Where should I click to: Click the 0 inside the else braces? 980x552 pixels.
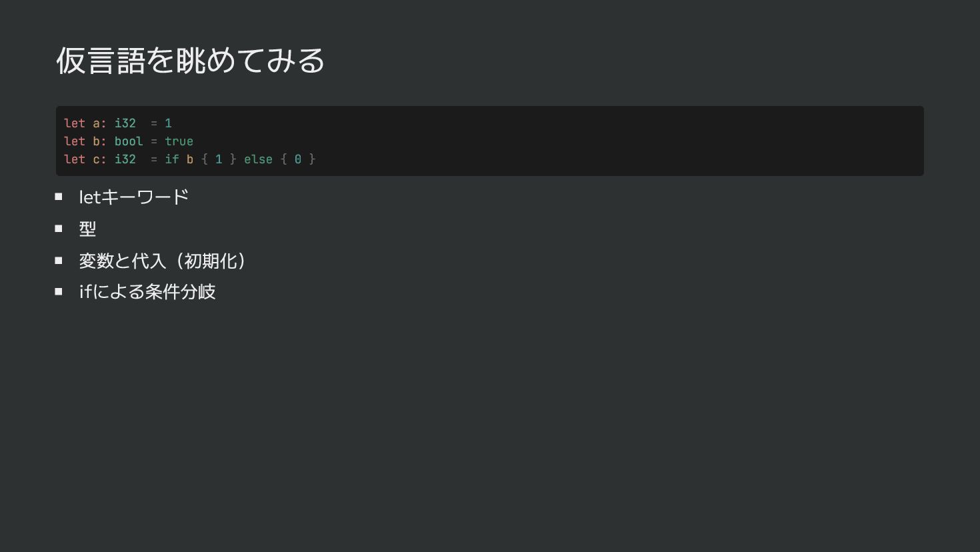coord(298,159)
